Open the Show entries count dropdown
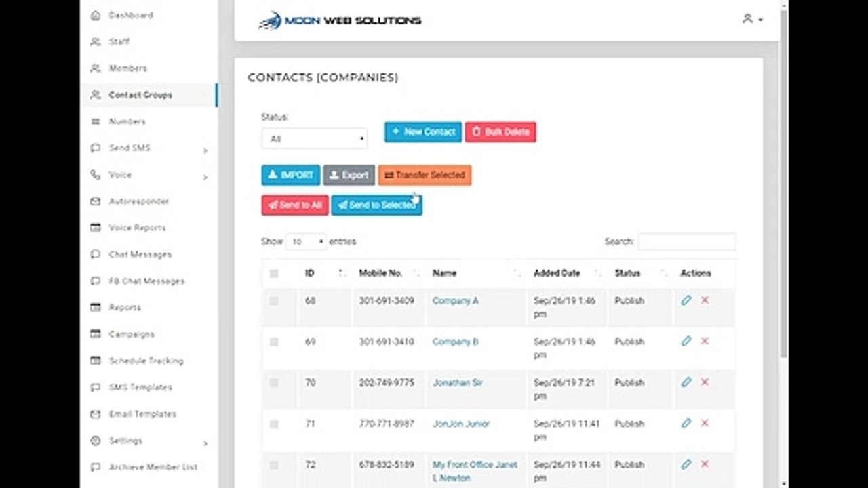Image resolution: width=868 pixels, height=488 pixels. click(x=306, y=241)
